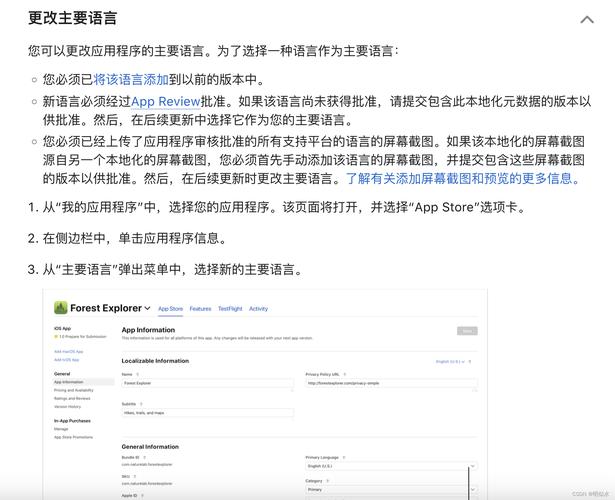This screenshot has width=615, height=500.
Task: Switch to the TestFlight tab
Action: [230, 309]
